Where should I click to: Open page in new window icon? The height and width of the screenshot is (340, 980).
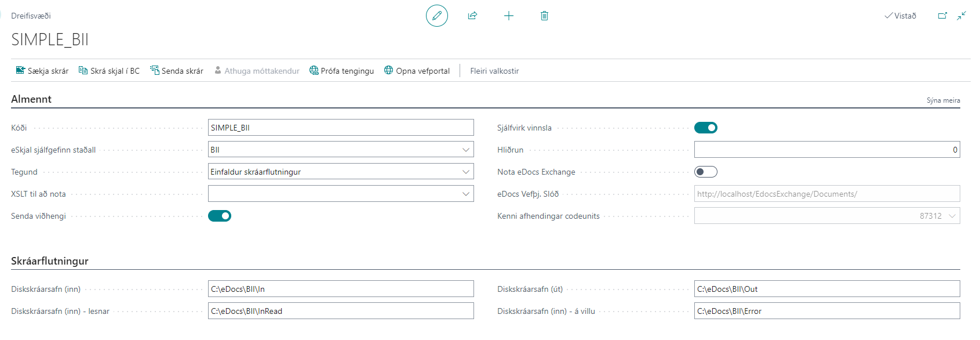point(942,16)
